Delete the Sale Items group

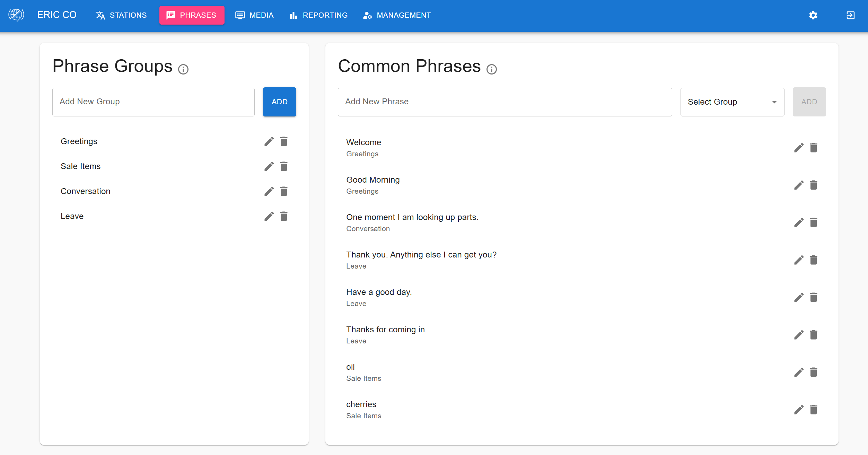(x=284, y=166)
